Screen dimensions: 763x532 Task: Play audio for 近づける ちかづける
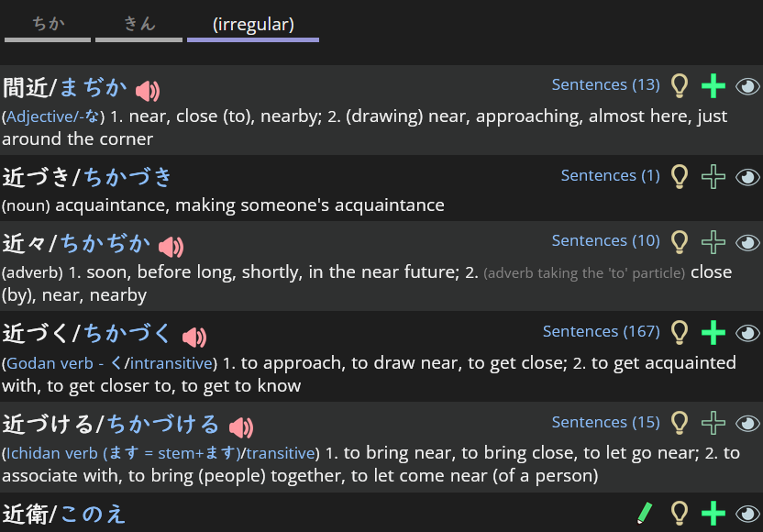[x=241, y=427]
